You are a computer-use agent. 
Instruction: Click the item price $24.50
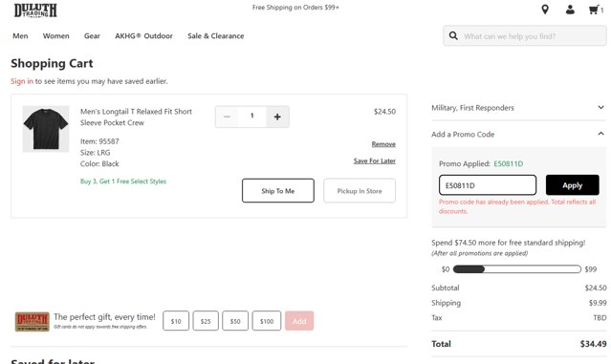click(x=384, y=112)
